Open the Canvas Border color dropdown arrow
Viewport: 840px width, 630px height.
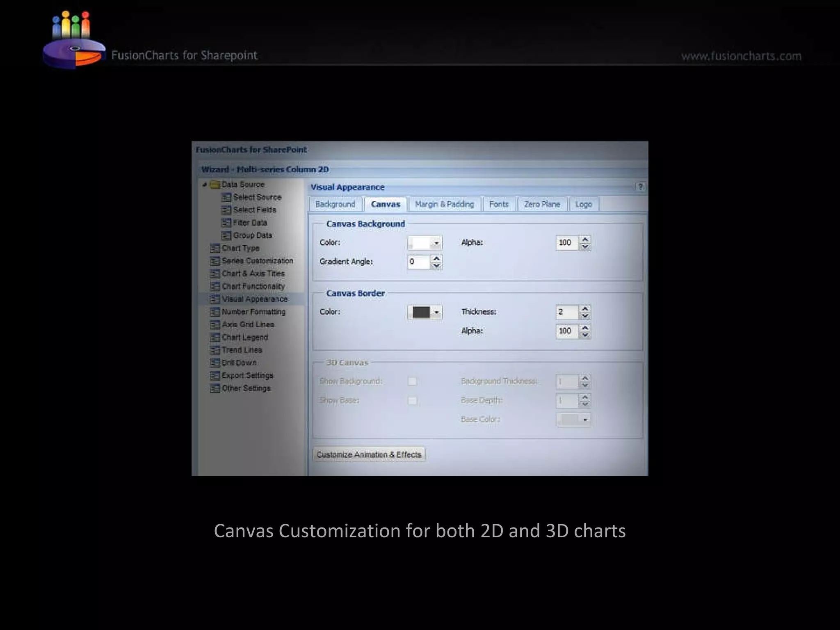click(436, 313)
